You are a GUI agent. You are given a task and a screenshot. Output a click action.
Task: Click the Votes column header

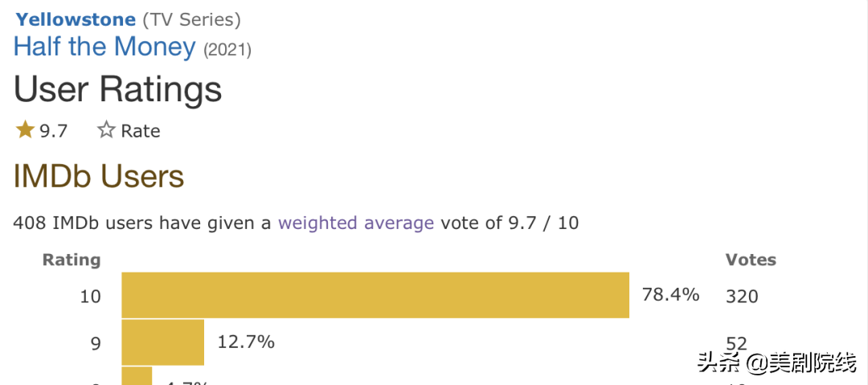coord(751,260)
